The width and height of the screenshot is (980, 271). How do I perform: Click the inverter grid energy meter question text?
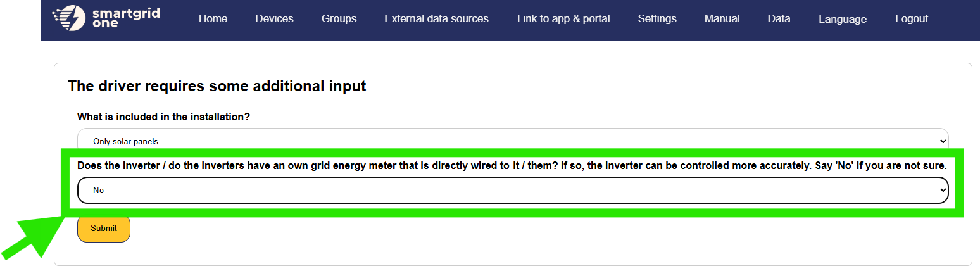(512, 167)
